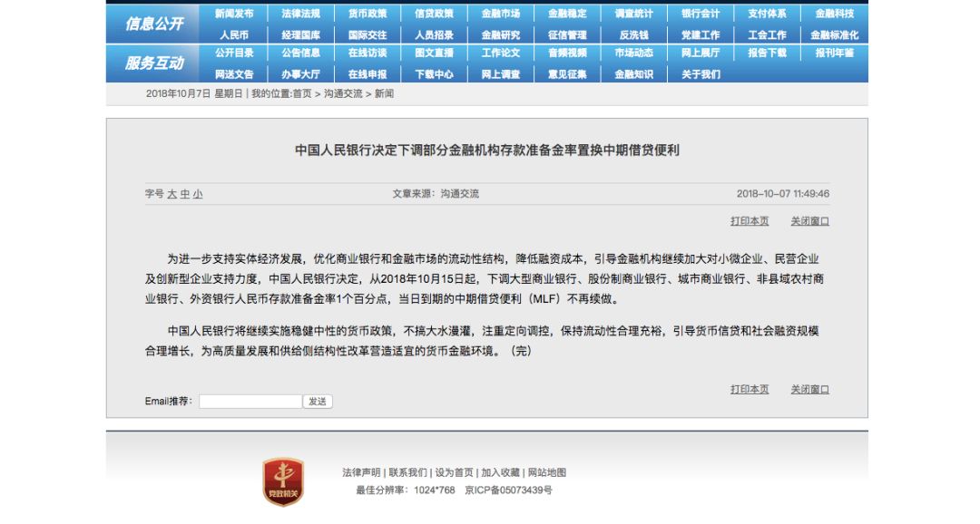The width and height of the screenshot is (980, 524).
Task: Click 沟通交流 in the breadcrumb
Action: 343,93
